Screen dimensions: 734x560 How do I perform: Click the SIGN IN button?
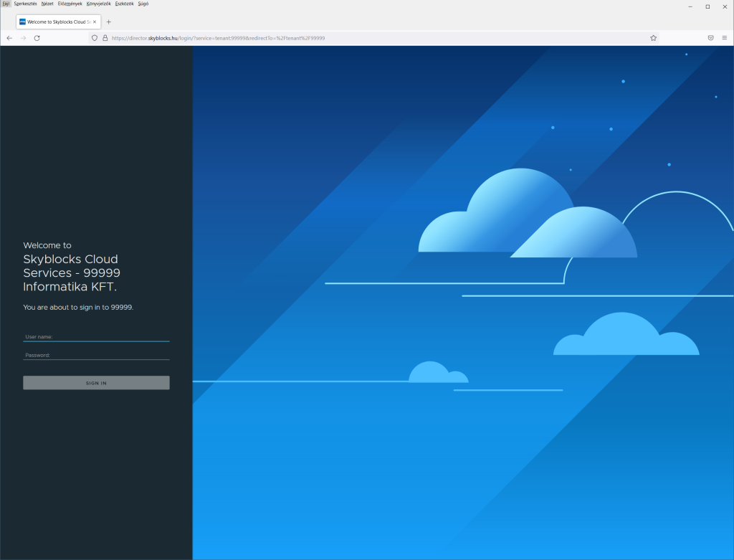[97, 383]
